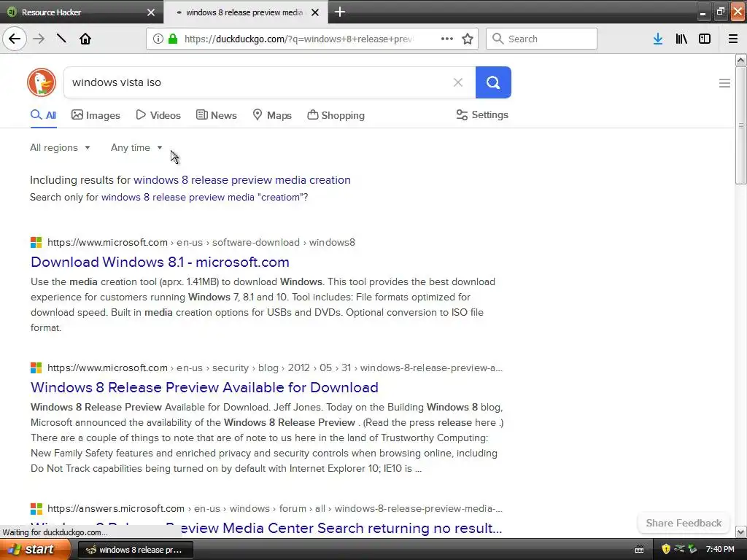The image size is (747, 560).
Task: Toggle the sidebar view icon
Action: (705, 39)
